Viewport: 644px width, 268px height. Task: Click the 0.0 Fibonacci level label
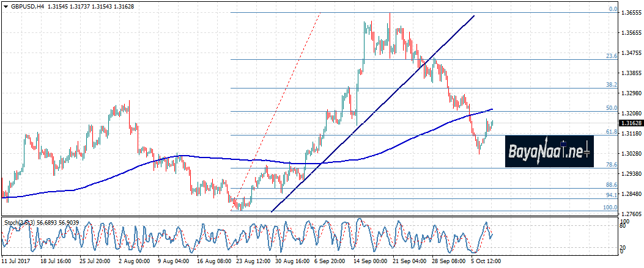tap(612, 9)
